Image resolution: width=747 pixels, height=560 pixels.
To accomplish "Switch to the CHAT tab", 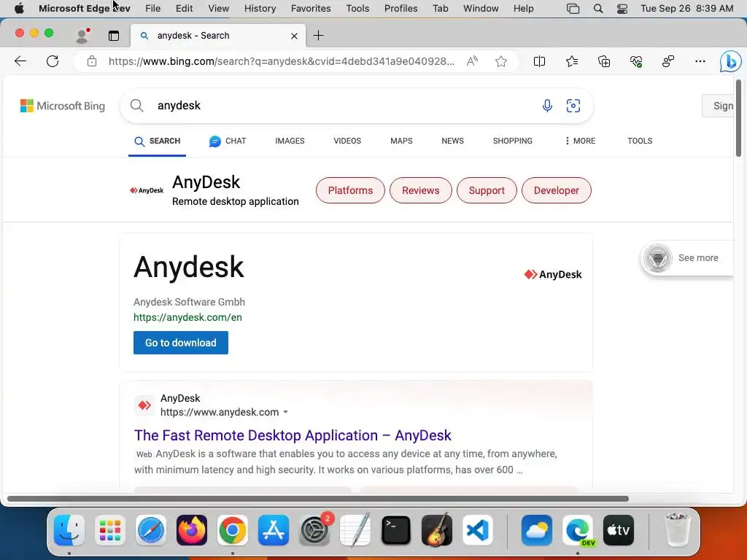I will [228, 141].
